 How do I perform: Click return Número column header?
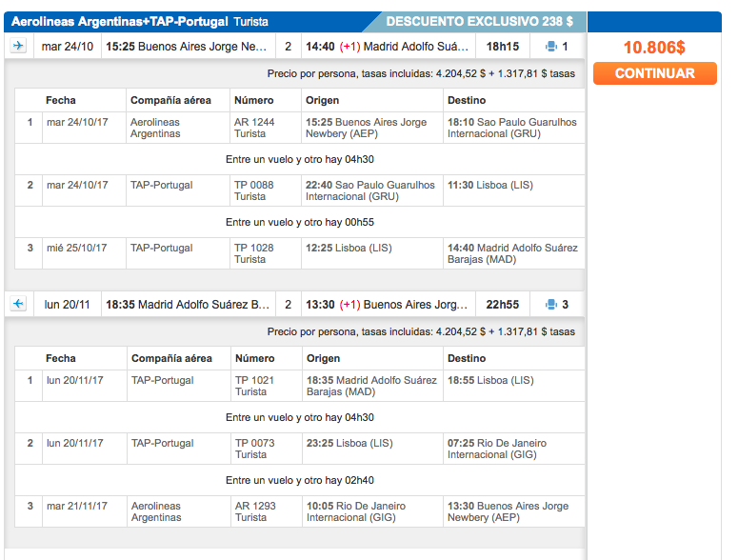click(254, 358)
